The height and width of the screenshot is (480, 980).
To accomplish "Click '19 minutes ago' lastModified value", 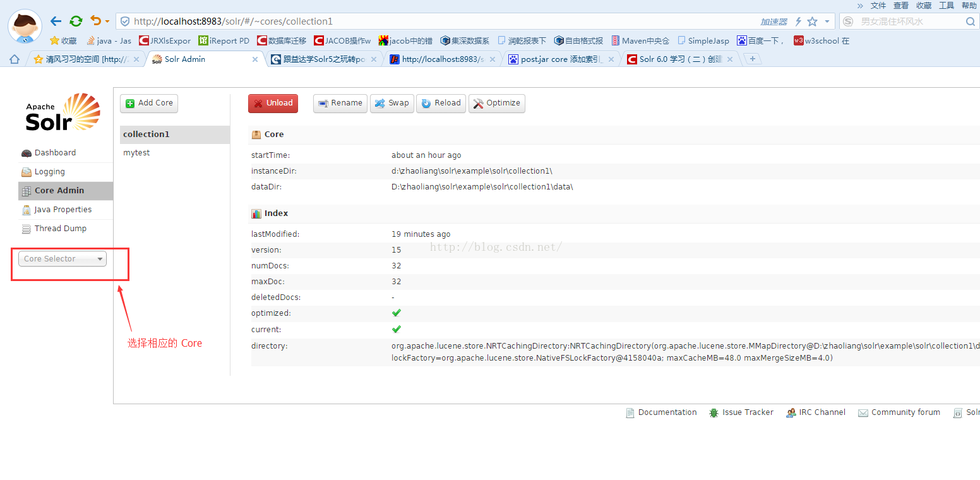I will click(421, 234).
